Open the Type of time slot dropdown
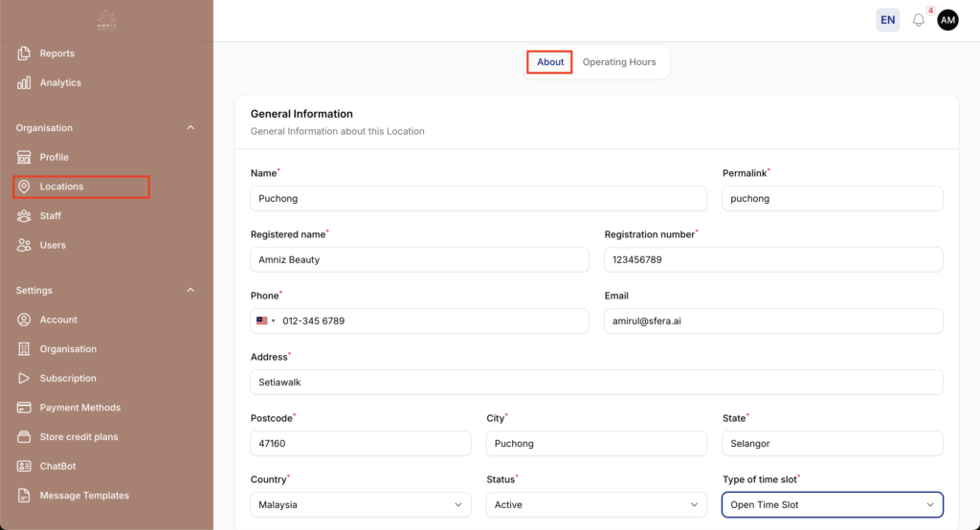Screen dimensions: 980x530 tap(832, 505)
